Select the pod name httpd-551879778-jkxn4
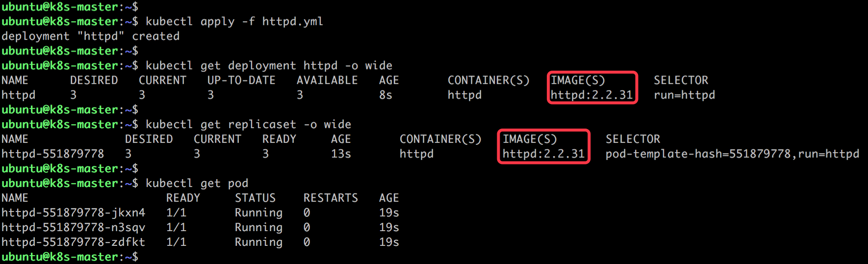Viewport: 868px width, 264px height. click(x=74, y=213)
